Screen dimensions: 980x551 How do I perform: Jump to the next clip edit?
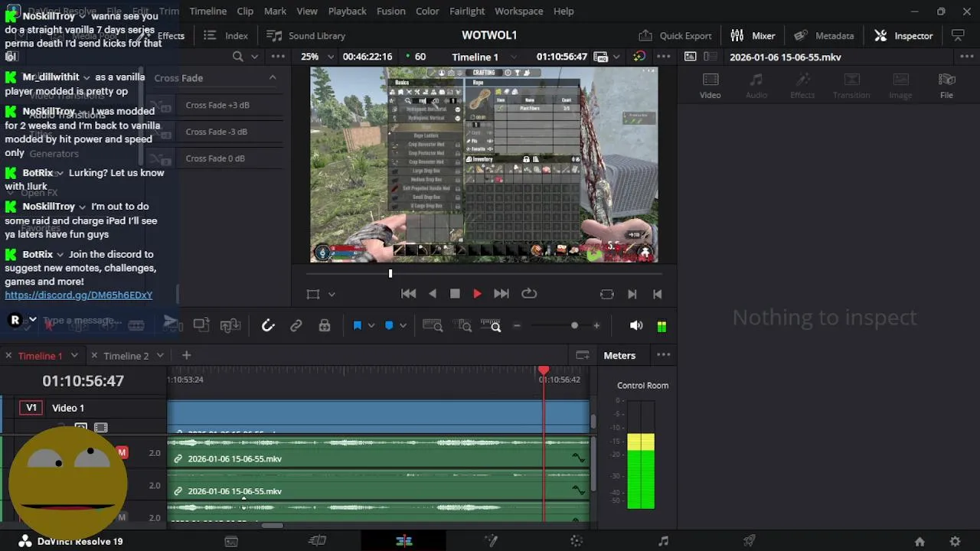632,294
